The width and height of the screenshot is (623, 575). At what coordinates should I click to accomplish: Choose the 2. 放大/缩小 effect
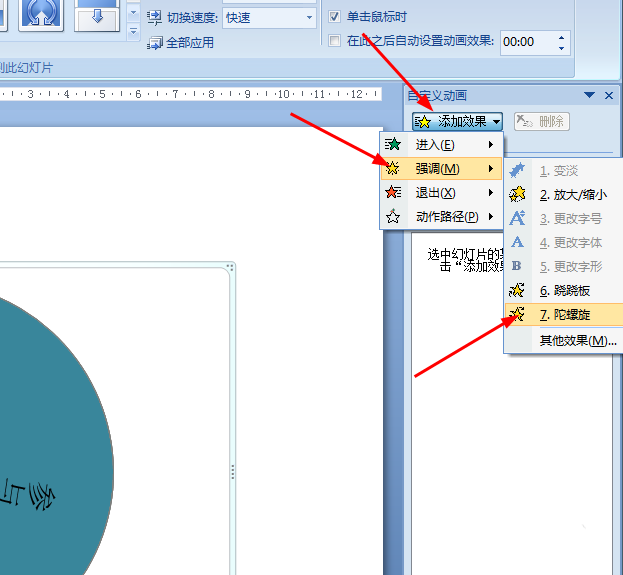(x=564, y=195)
